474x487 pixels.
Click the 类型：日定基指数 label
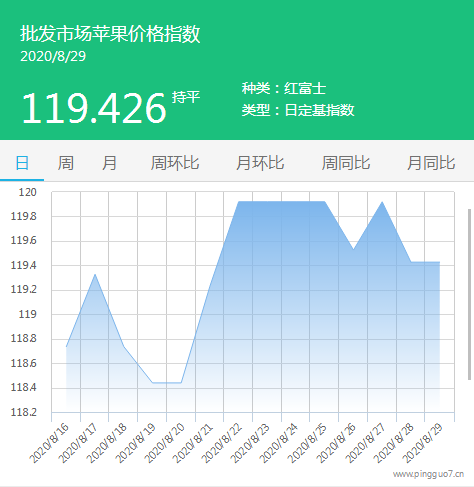point(298,110)
